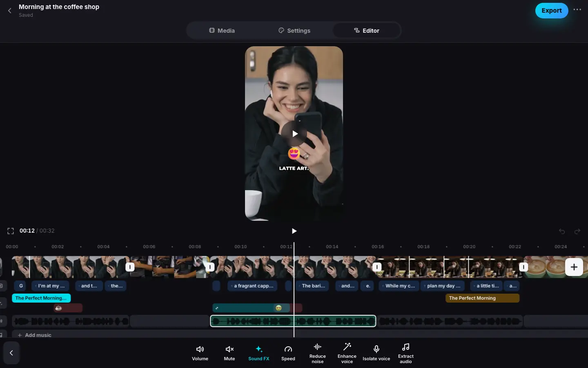Select the first audio waveform clip

[71, 321]
